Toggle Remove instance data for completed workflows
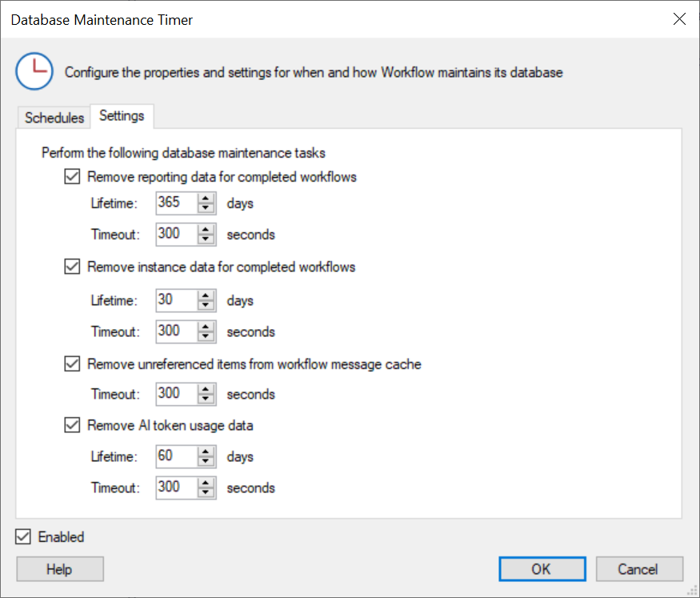The height and width of the screenshot is (598, 700). pos(73,267)
